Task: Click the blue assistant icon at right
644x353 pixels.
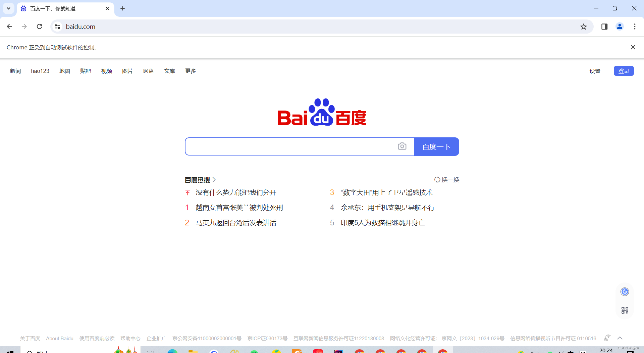Action: click(625, 292)
